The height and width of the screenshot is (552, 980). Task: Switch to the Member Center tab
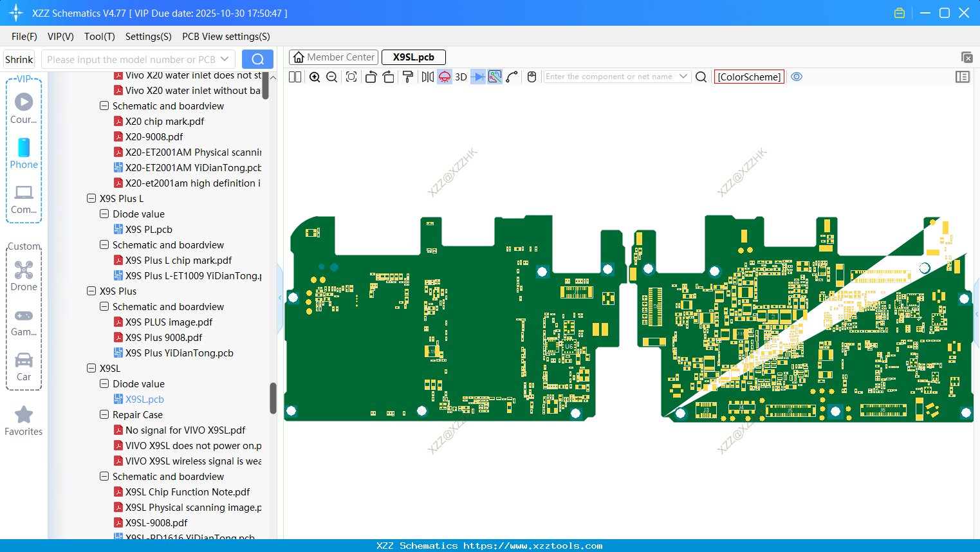pos(334,57)
